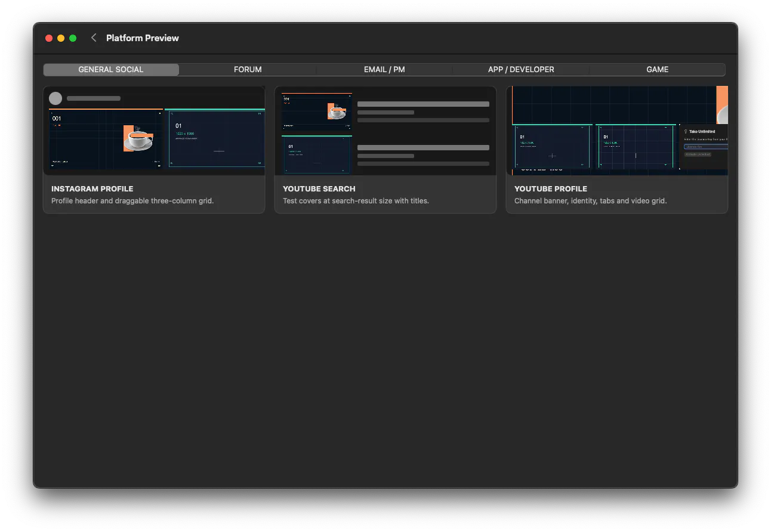771x532 pixels.
Task: Switch to the APP / DEVELOPER tab
Action: point(521,70)
